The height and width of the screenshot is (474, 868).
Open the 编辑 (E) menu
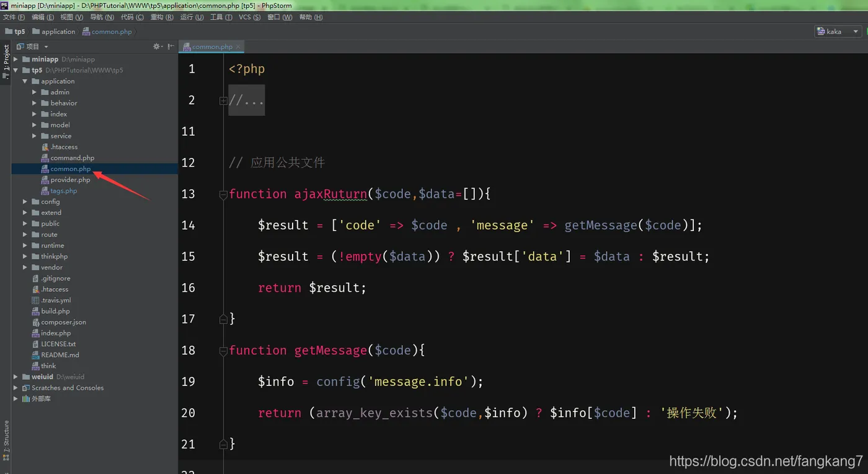point(43,17)
